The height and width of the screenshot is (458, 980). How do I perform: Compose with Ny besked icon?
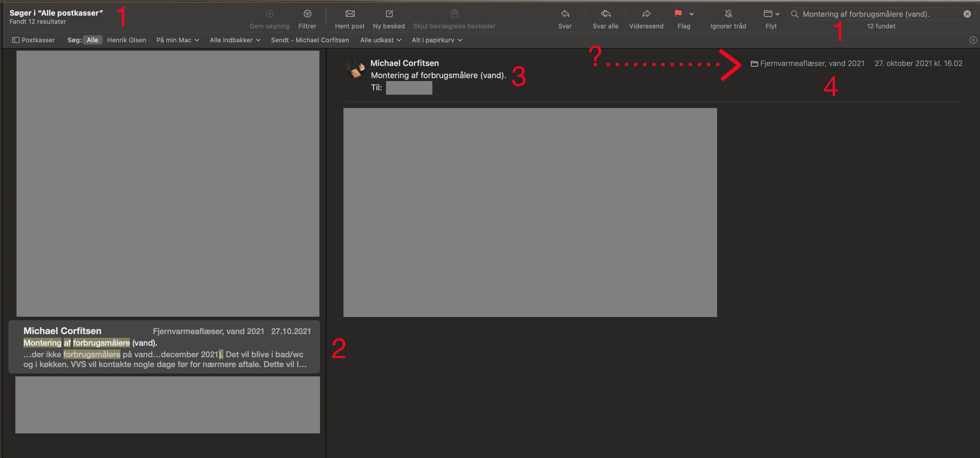click(x=389, y=14)
